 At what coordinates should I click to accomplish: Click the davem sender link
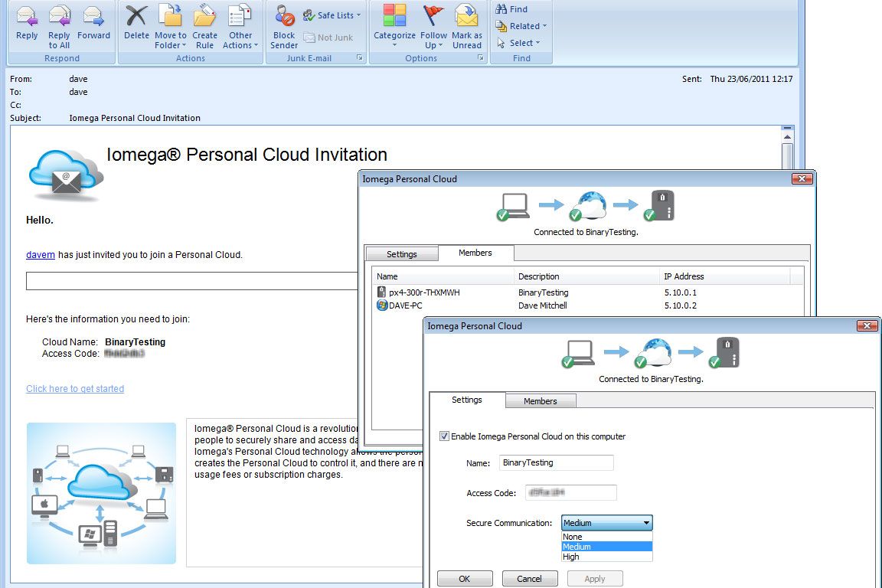(41, 255)
